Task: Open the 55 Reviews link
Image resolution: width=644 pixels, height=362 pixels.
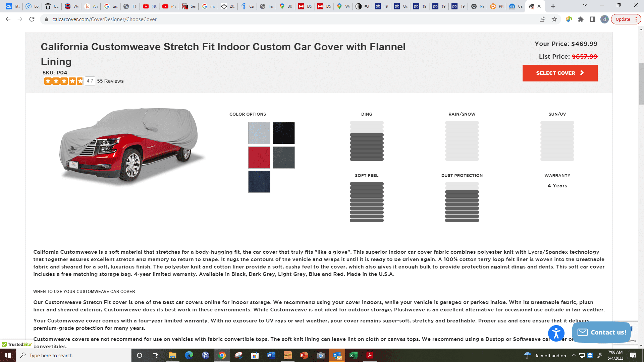Action: (110, 81)
